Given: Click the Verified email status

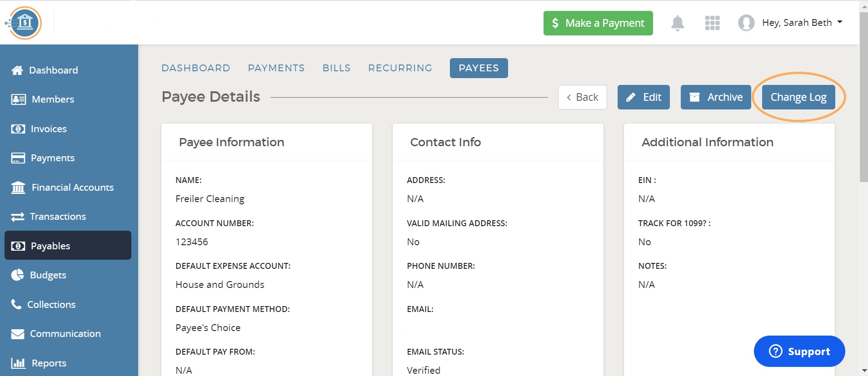Looking at the screenshot, I should coord(424,371).
